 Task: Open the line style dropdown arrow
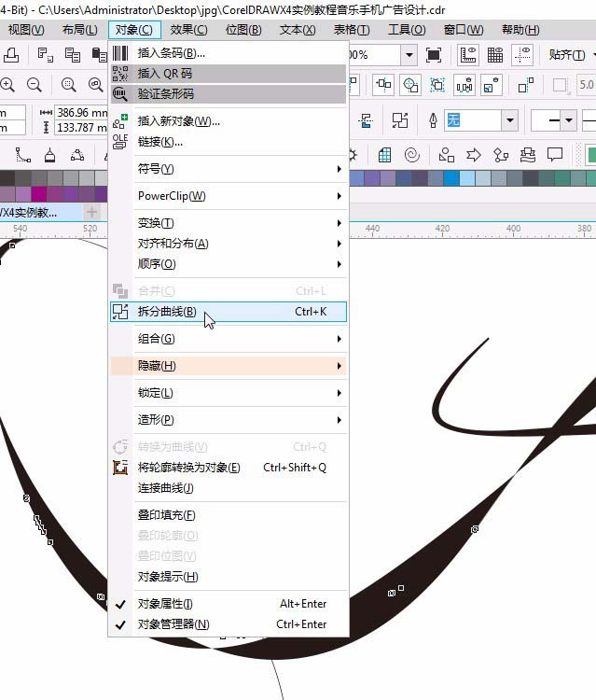(x=569, y=120)
